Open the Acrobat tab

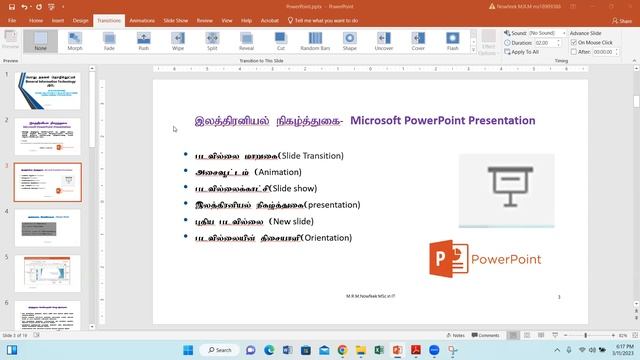(270, 20)
